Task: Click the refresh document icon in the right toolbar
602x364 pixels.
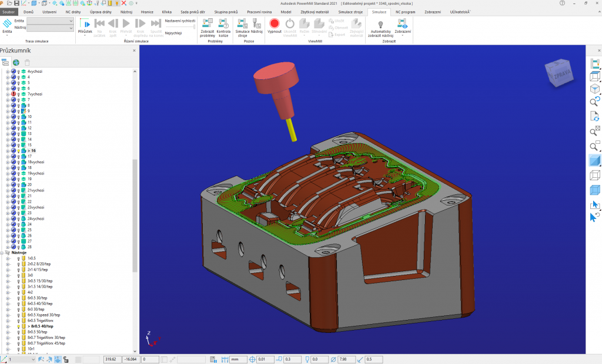Action: [x=594, y=116]
